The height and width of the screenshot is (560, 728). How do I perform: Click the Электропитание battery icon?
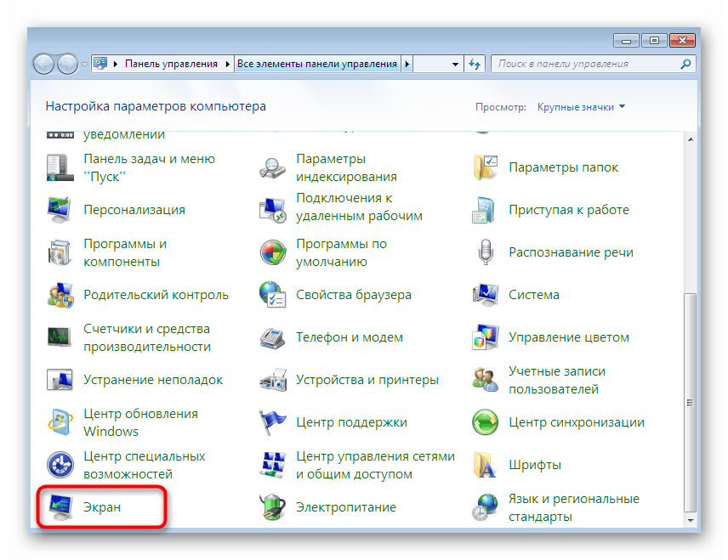(272, 507)
